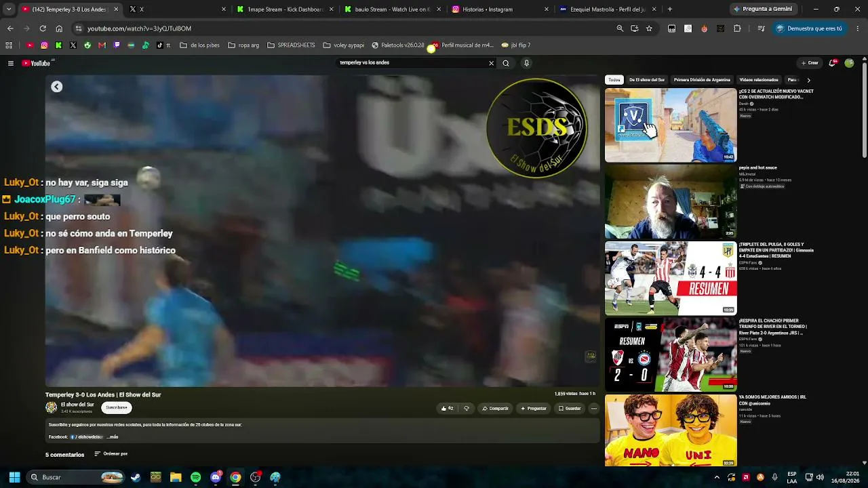
Task: Go to the browser home page
Action: point(59,28)
